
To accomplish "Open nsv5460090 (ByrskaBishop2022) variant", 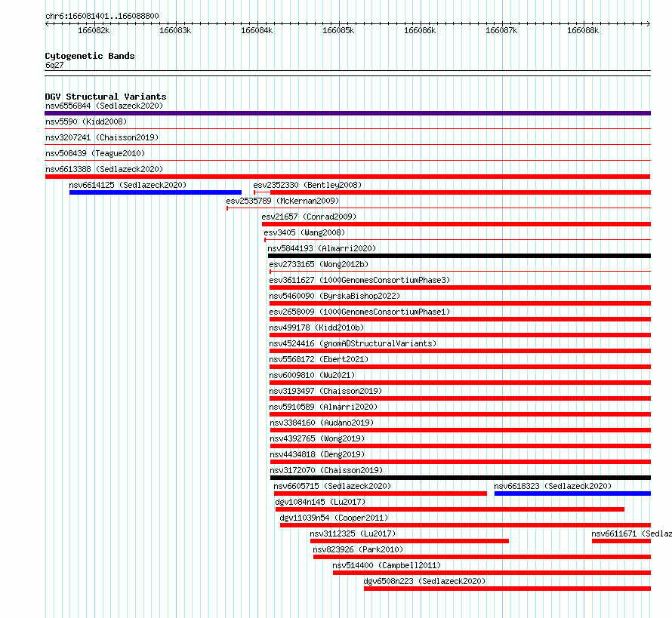I will pyautogui.click(x=334, y=296).
